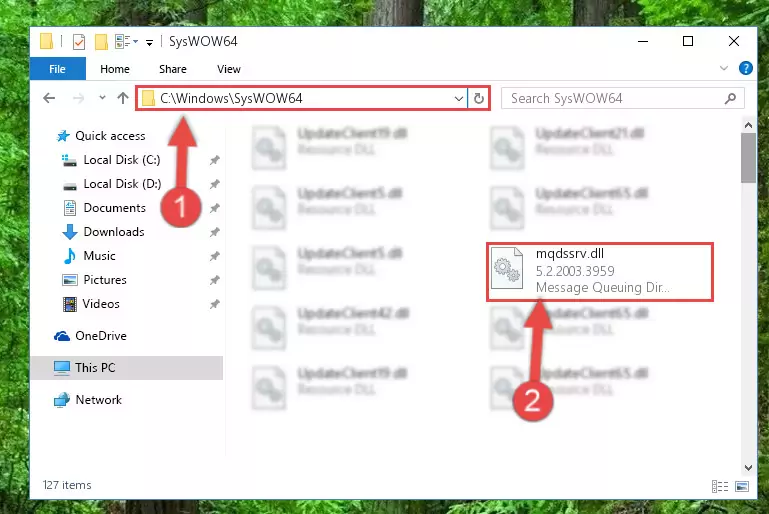Close the SysWOW64 window
The height and width of the screenshot is (514, 769).
734,41
